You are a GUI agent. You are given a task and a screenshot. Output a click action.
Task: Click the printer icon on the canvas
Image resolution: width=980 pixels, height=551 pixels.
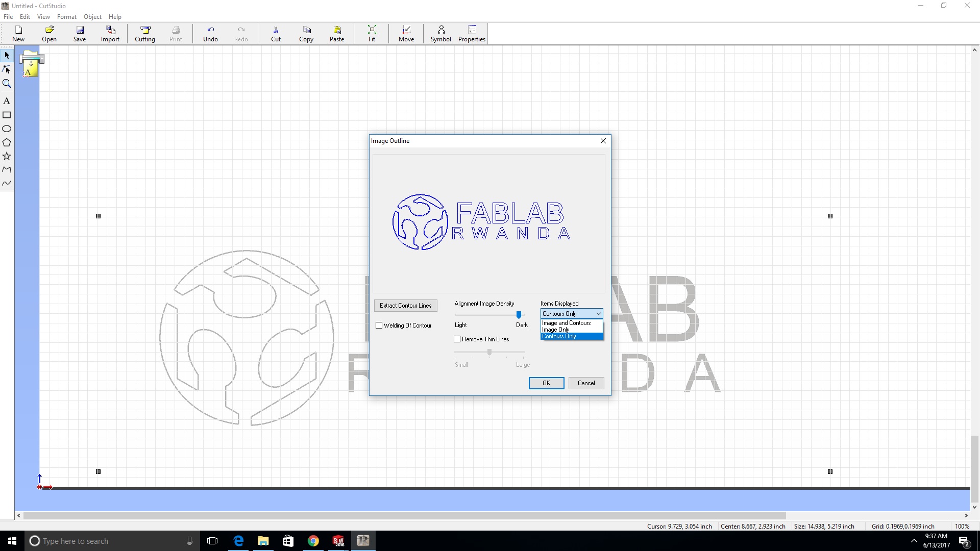(32, 64)
